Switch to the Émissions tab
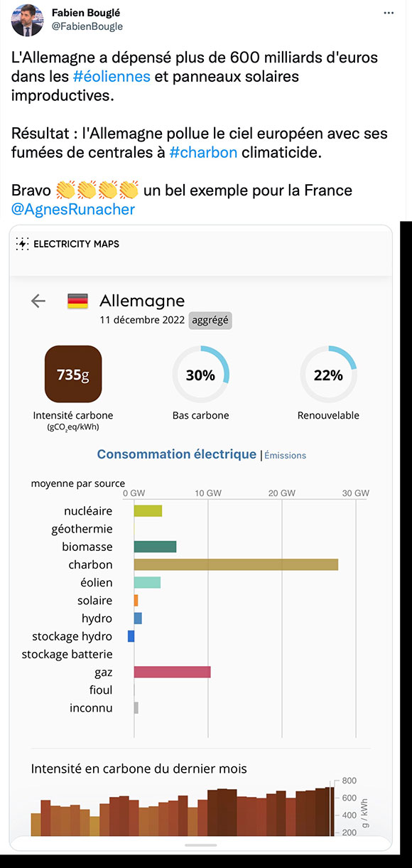This screenshot has height=868, width=412. coord(286,456)
